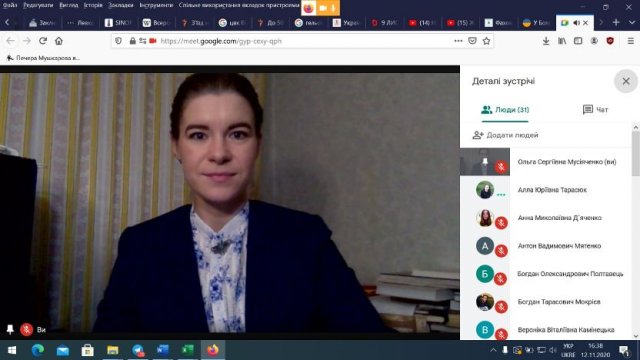The width and height of the screenshot is (640, 360).
Task: Switch to the Чат tab
Action: [x=595, y=109]
